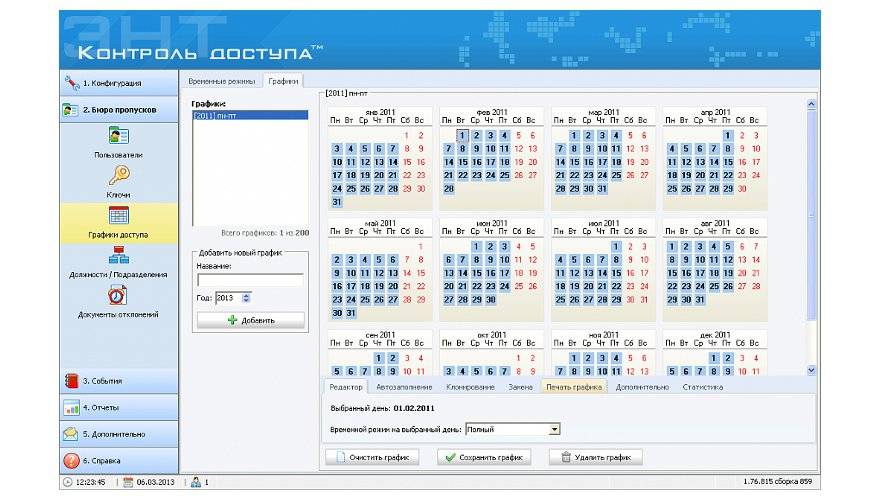Open the 4. Отчеты section
Viewport: 880px width, 500px height.
(118, 408)
